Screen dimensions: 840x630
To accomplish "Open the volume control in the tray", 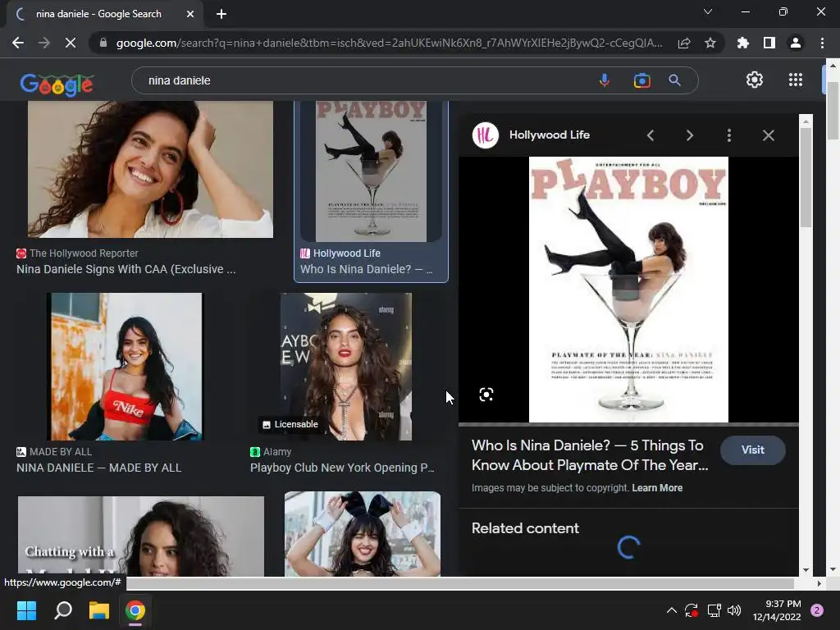I will click(x=734, y=610).
